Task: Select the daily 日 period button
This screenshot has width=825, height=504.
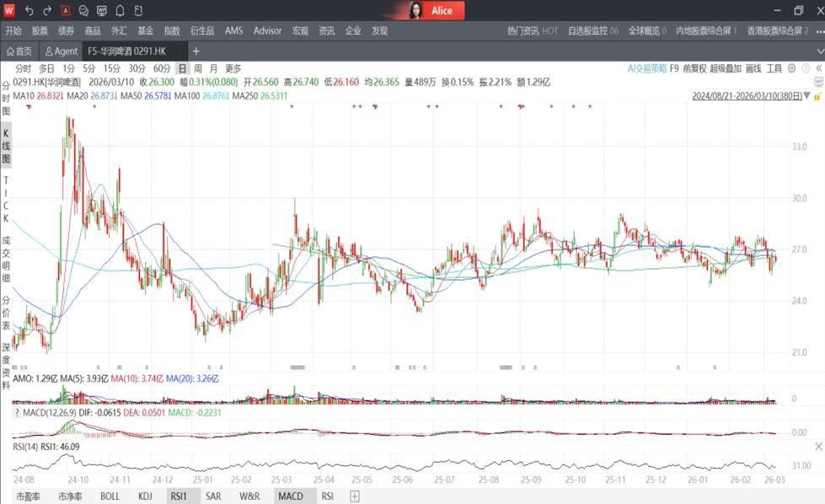Action: 182,68
